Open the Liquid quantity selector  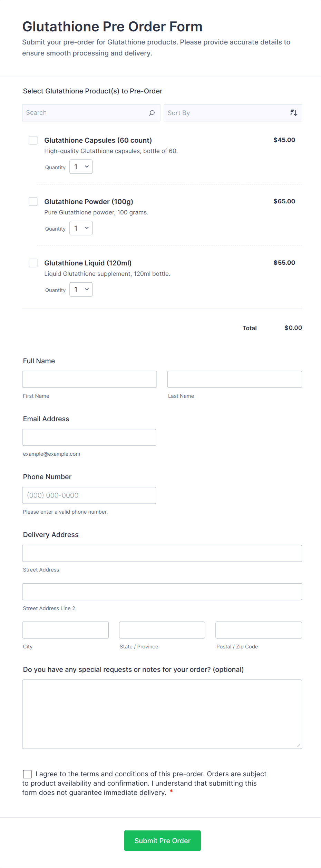click(x=81, y=290)
